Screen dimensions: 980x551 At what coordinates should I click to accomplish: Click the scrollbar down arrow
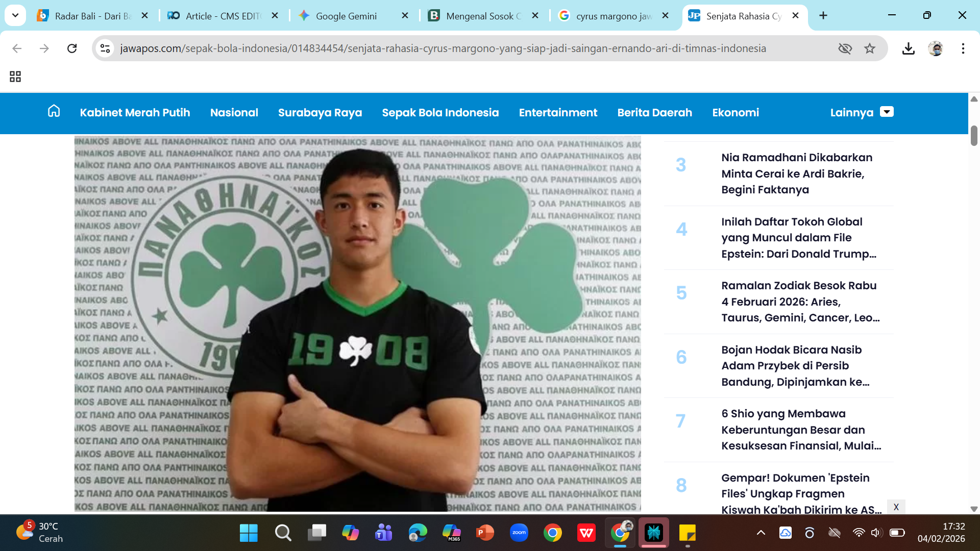click(x=974, y=509)
